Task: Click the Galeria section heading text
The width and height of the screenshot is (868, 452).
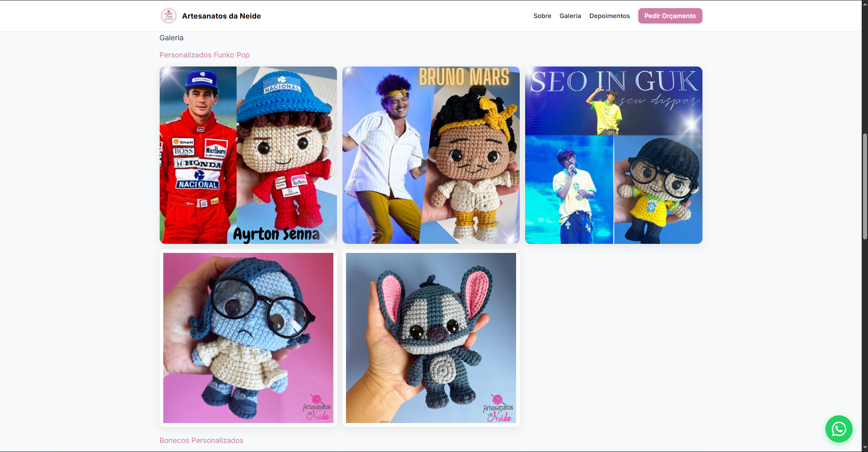Action: click(171, 38)
